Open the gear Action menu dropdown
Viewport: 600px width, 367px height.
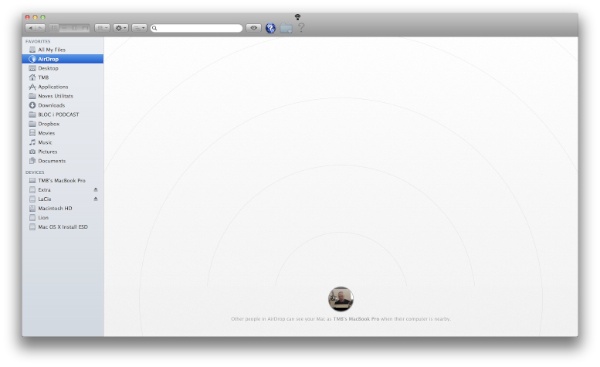(121, 28)
